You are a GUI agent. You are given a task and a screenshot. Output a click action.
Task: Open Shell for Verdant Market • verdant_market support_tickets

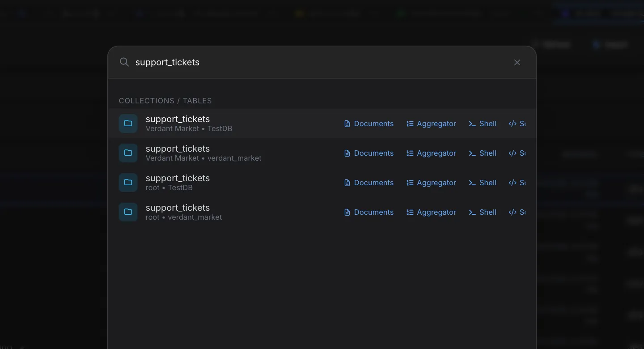click(483, 153)
